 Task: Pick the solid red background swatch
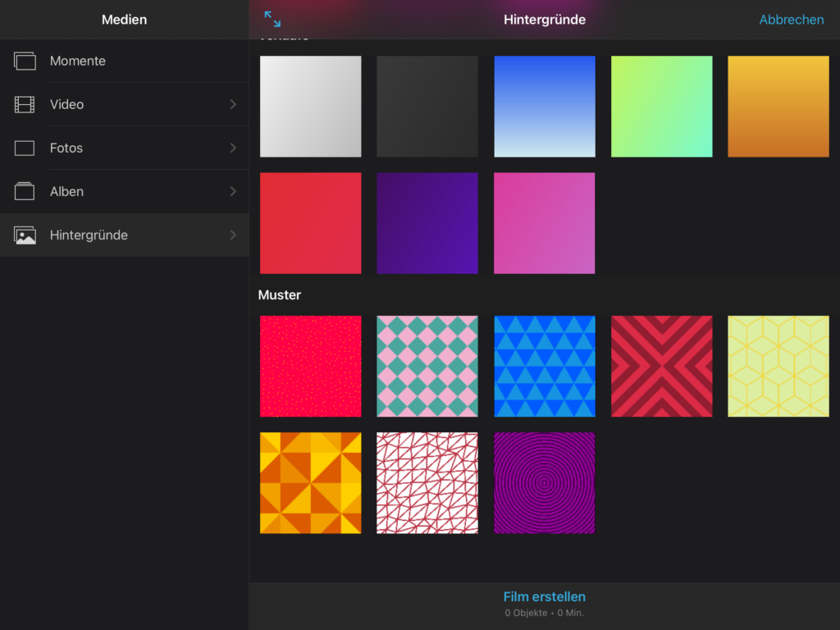311,222
